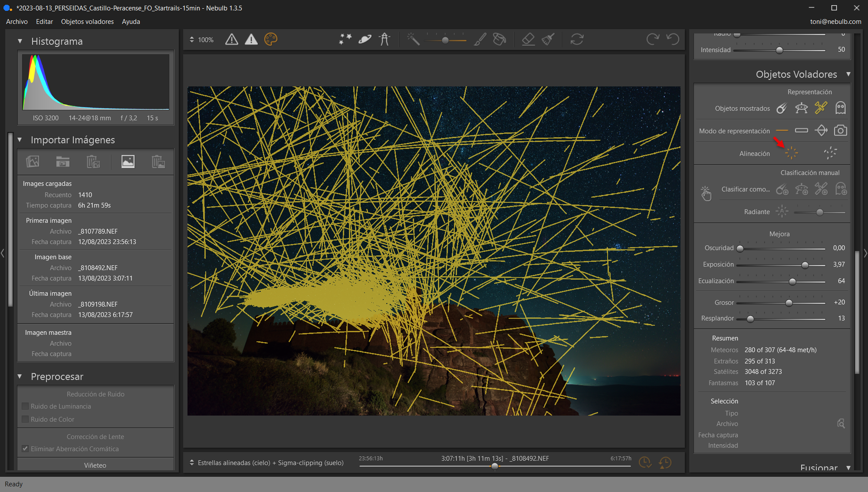Image resolution: width=868 pixels, height=492 pixels.
Task: Collapse right sidebar with edge chevron
Action: tap(865, 253)
